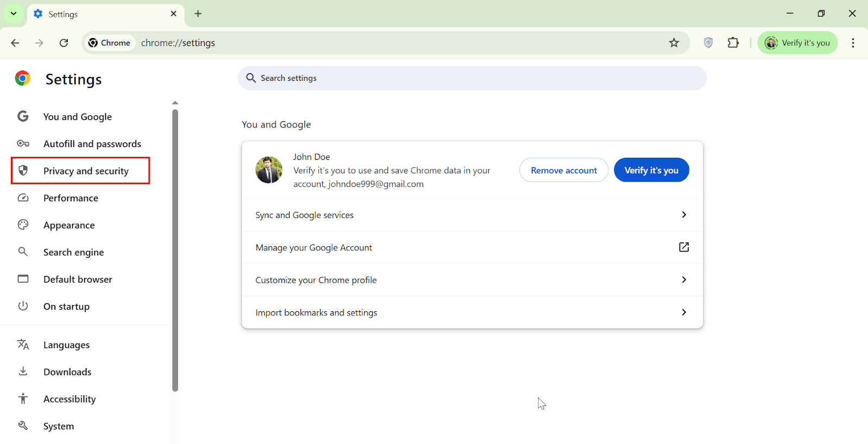Expand Customize your Chrome profile
The image size is (868, 444).
[x=684, y=280]
